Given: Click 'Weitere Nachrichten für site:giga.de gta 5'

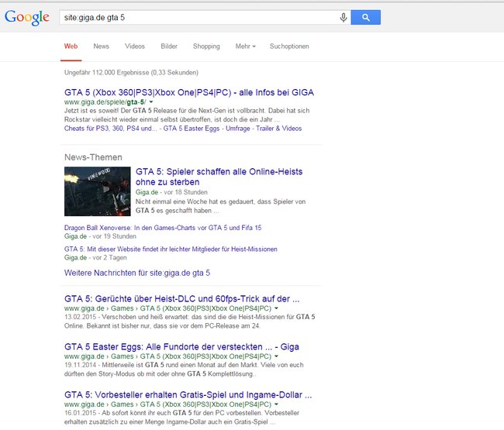Looking at the screenshot, I should pyautogui.click(x=137, y=273).
